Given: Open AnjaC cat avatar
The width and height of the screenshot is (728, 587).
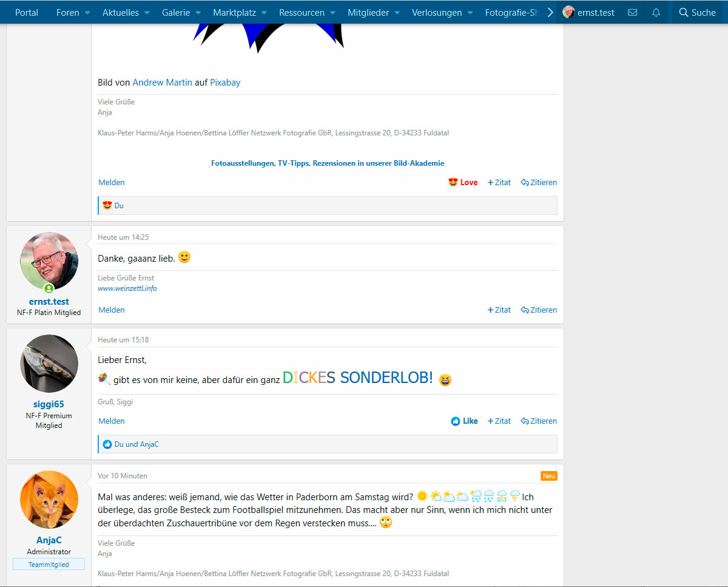Looking at the screenshot, I should [49, 500].
